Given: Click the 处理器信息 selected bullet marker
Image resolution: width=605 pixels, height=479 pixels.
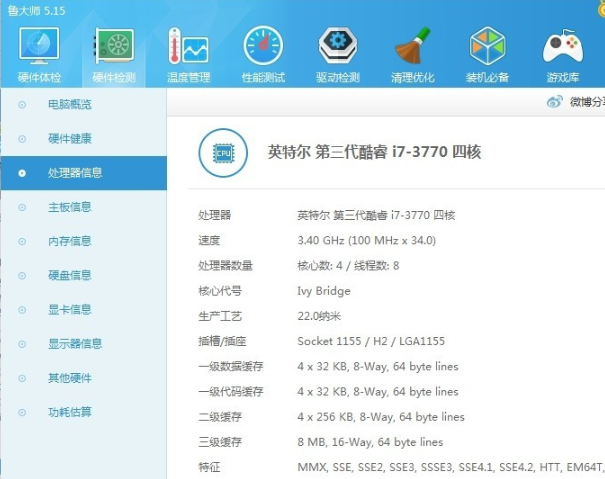Looking at the screenshot, I should [22, 173].
